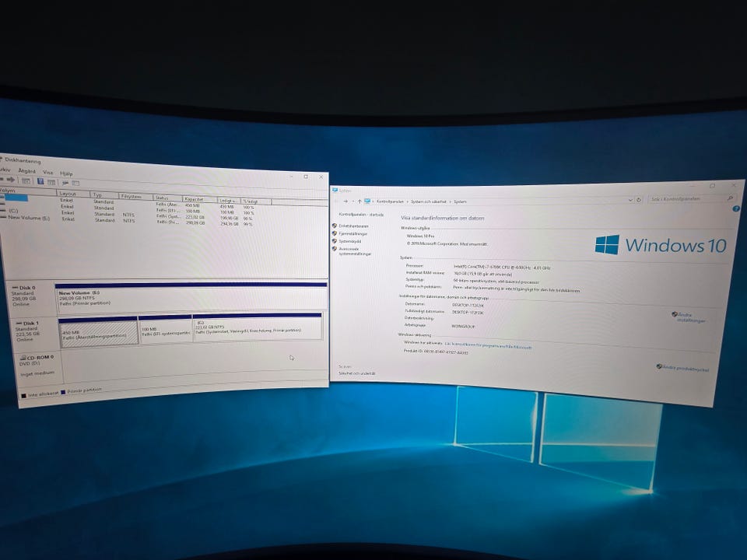Open the Åtgärd menu in Diskhantering

click(x=26, y=171)
